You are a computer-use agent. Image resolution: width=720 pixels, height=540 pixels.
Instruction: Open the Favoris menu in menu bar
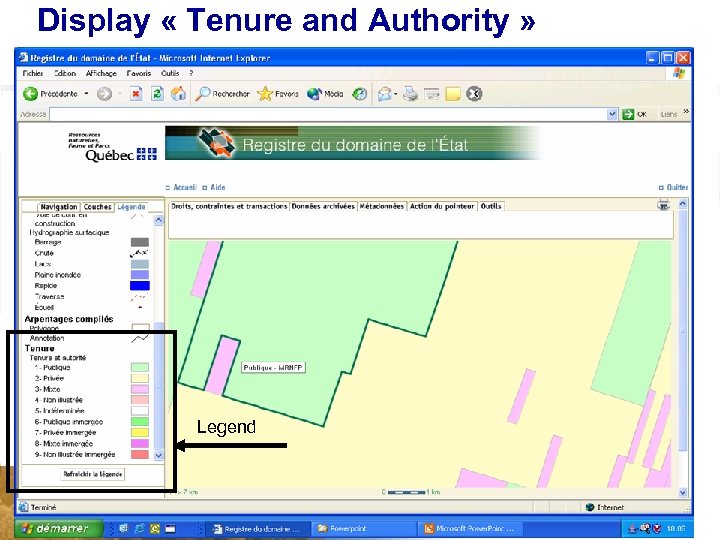pyautogui.click(x=139, y=73)
